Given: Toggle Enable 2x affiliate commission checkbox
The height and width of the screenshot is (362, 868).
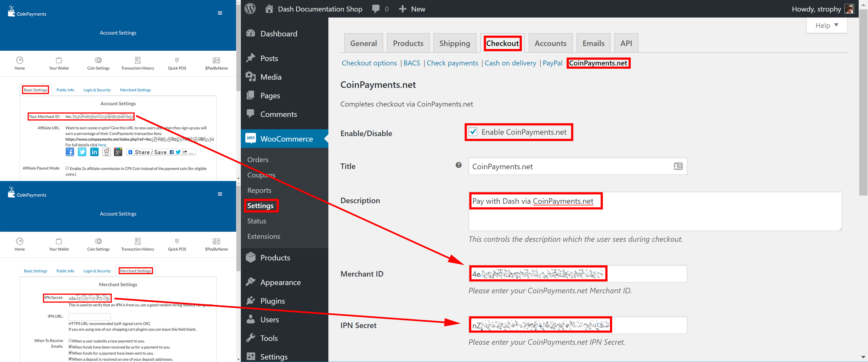Looking at the screenshot, I should coord(67,168).
